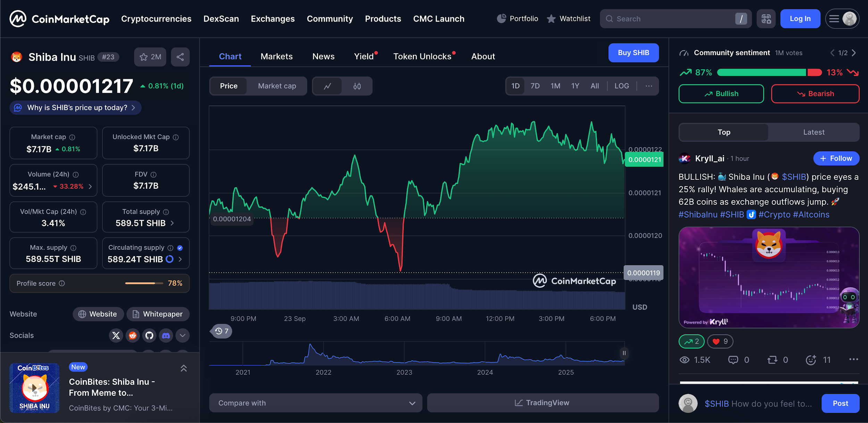The width and height of the screenshot is (868, 423).
Task: Switch chart to Market cap view
Action: [x=277, y=86]
